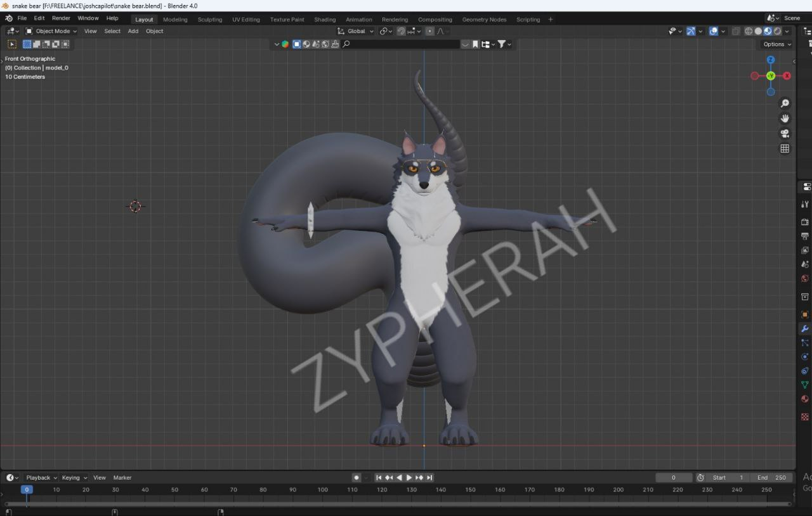
Task: Switch to wireframe viewport shading
Action: (x=749, y=31)
